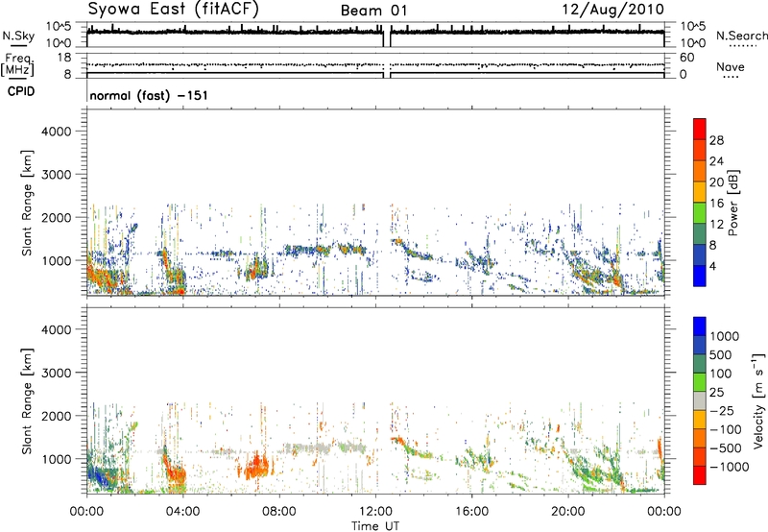Screen dimensions: 768x532
Task: Pick the green 25–100 velocity colorbar segment
Action: click(700, 382)
